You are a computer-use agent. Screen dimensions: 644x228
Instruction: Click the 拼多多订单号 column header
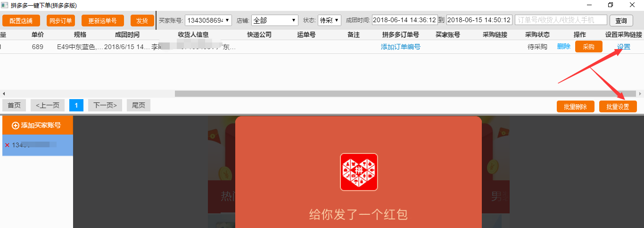400,35
